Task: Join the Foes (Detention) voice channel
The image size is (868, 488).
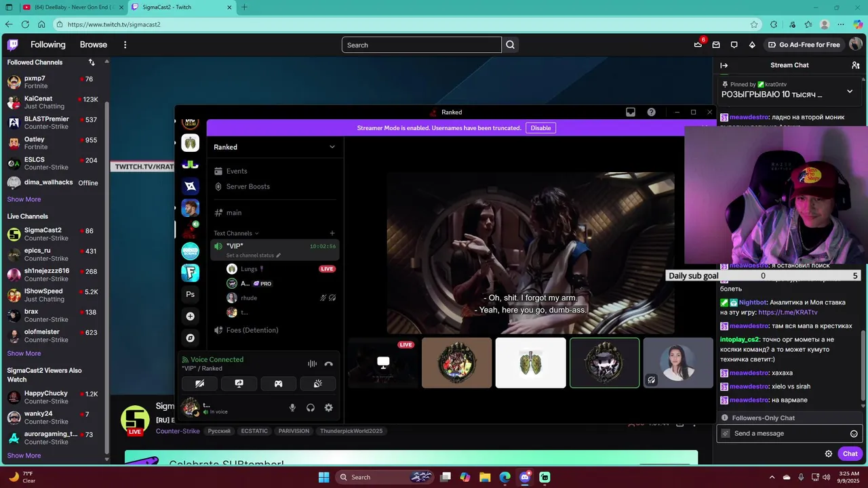Action: pos(275,330)
